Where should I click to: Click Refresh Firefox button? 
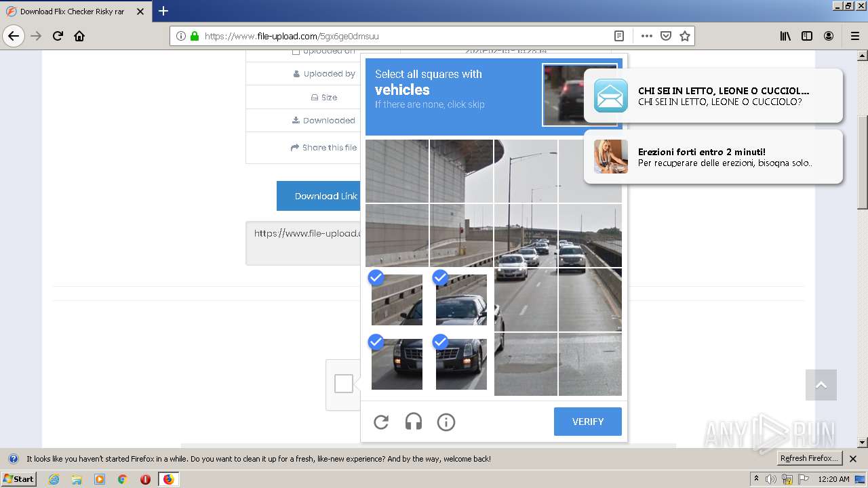[x=809, y=458]
